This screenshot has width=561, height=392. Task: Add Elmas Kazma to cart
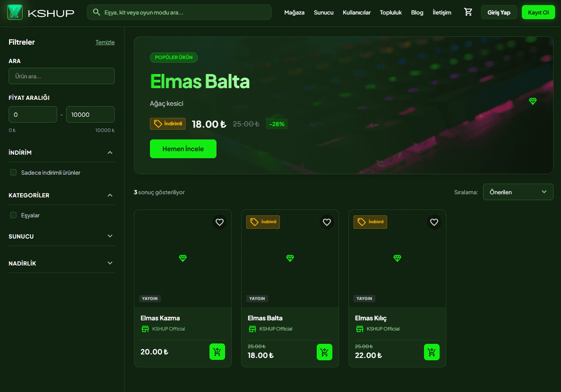pos(217,352)
